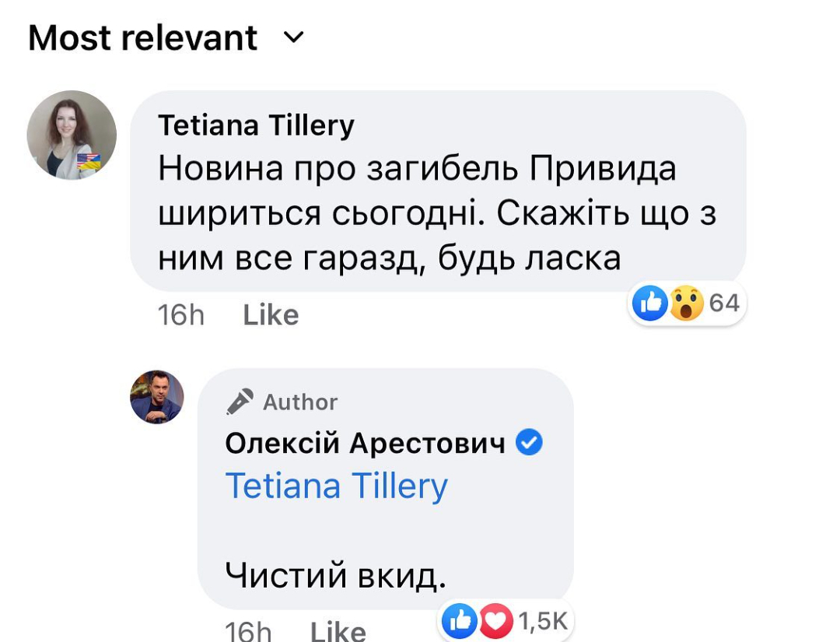
Task: Click the Author label on the reply
Action: 300,402
